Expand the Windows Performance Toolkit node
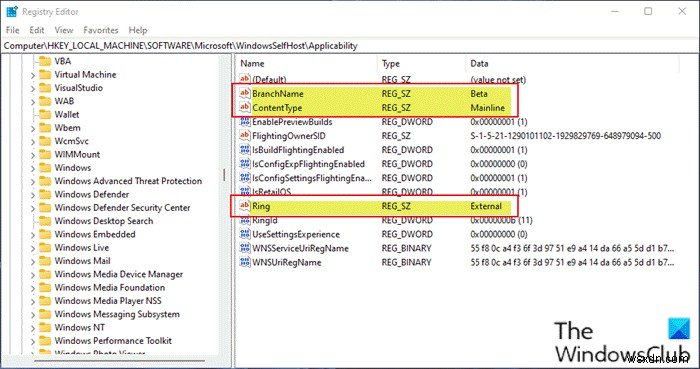Viewport: 700px width, 369px height. pyautogui.click(x=33, y=341)
